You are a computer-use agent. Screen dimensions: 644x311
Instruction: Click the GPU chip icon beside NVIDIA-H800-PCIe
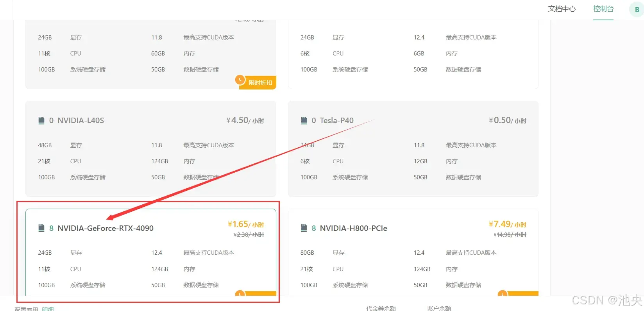304,228
